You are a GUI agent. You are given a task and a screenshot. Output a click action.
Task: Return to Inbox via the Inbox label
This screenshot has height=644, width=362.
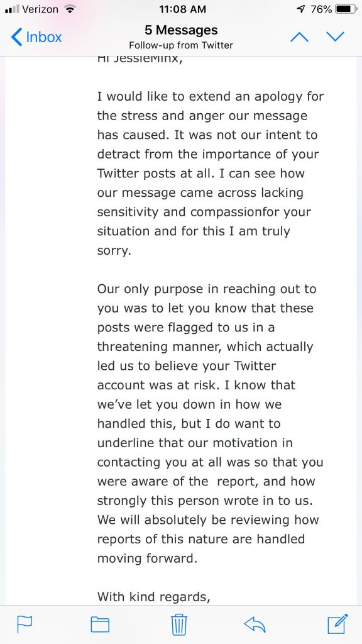tap(43, 37)
